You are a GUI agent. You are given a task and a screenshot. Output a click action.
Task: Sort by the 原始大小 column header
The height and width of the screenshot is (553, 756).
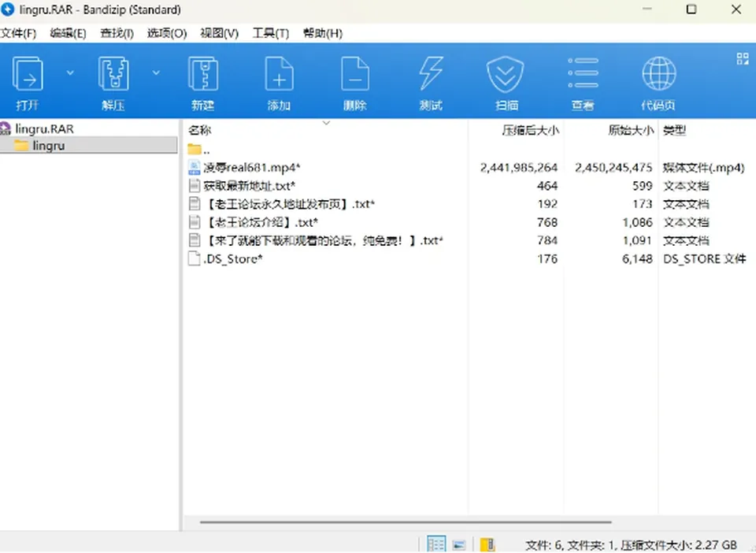pyautogui.click(x=631, y=130)
